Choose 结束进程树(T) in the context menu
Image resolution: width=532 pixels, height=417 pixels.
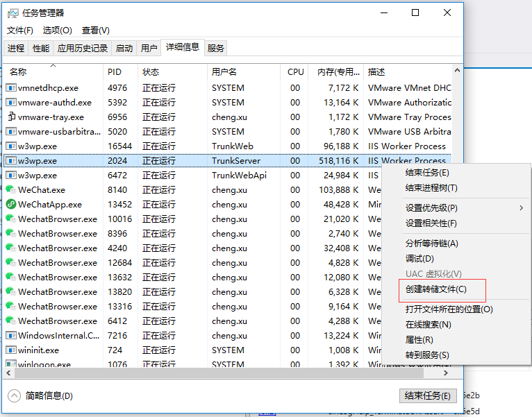(x=431, y=188)
